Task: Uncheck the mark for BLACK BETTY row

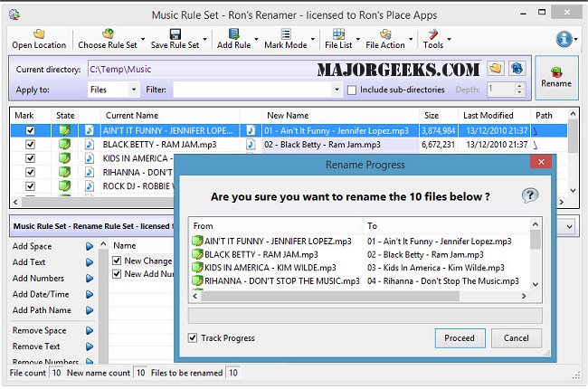Action: point(31,145)
